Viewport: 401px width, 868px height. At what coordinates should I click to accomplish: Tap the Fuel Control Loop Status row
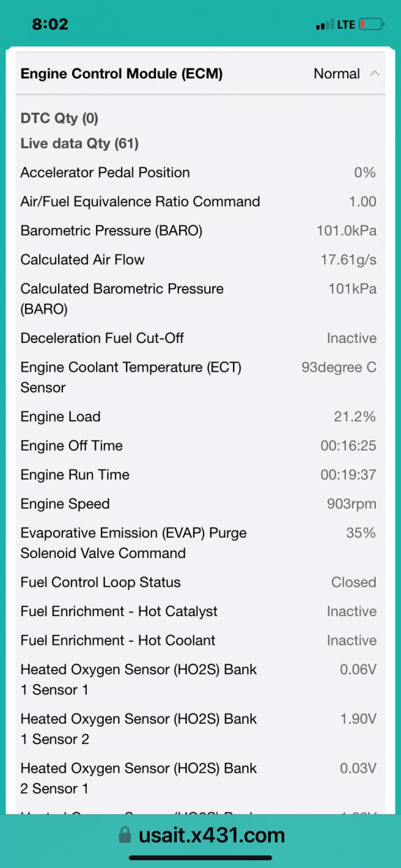click(200, 582)
